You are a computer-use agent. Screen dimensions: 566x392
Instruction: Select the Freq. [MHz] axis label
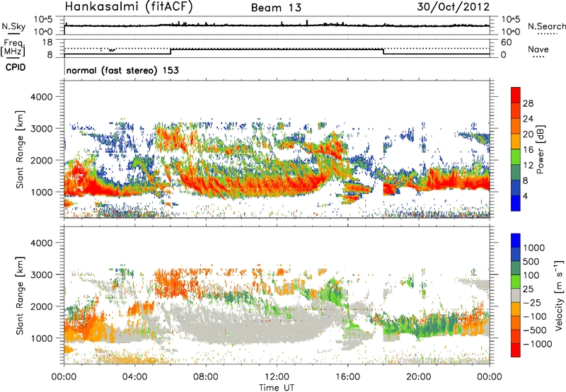point(13,48)
